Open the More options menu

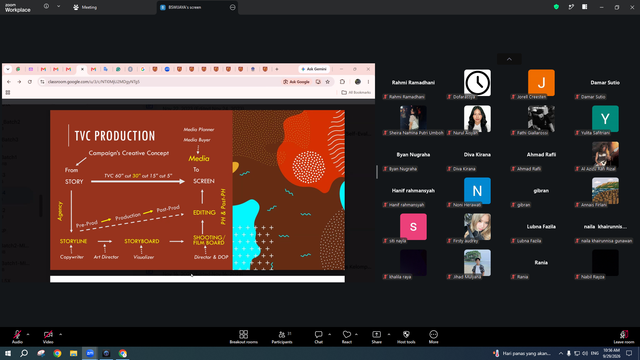tap(433, 337)
